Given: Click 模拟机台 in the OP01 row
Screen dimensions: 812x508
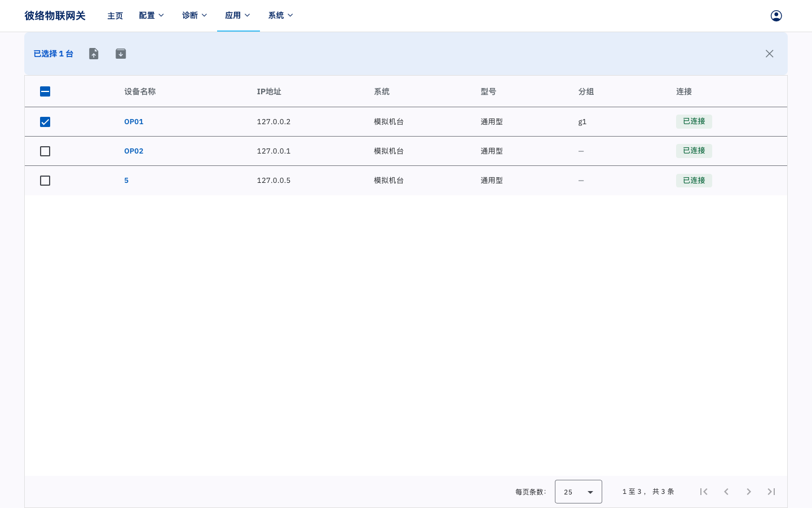Looking at the screenshot, I should coord(389,122).
